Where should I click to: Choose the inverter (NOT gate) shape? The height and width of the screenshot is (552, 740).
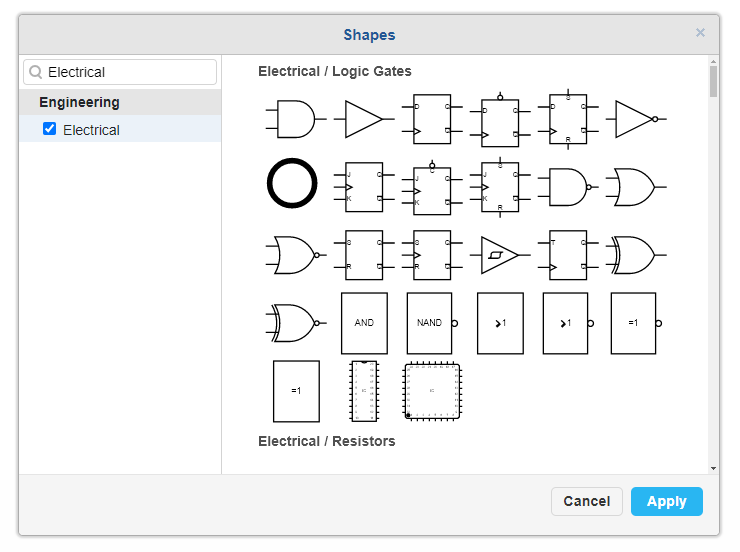click(x=636, y=119)
